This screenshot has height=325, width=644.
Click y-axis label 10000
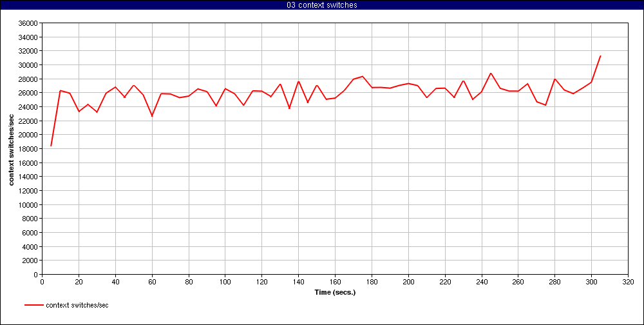[x=28, y=205]
